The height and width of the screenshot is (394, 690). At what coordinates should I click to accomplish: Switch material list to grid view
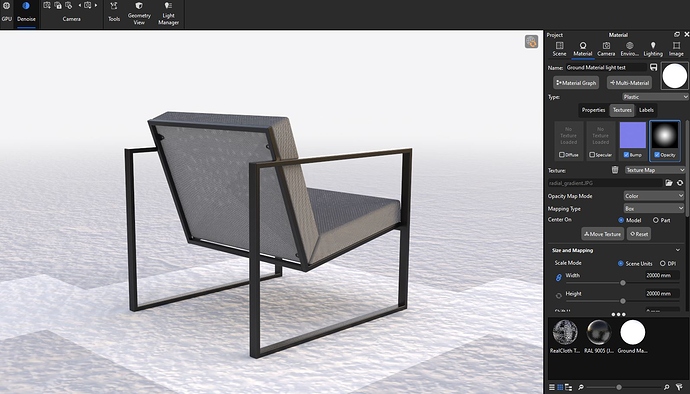(560, 387)
